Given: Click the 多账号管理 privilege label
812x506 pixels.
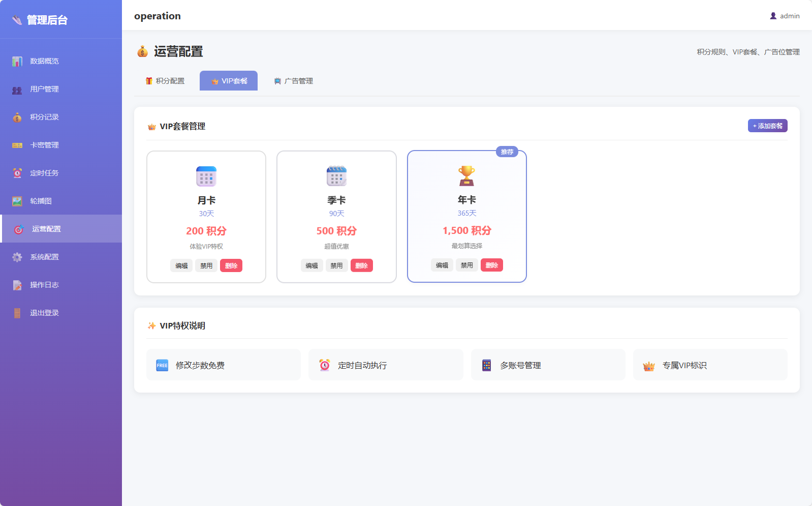Looking at the screenshot, I should pyautogui.click(x=520, y=365).
